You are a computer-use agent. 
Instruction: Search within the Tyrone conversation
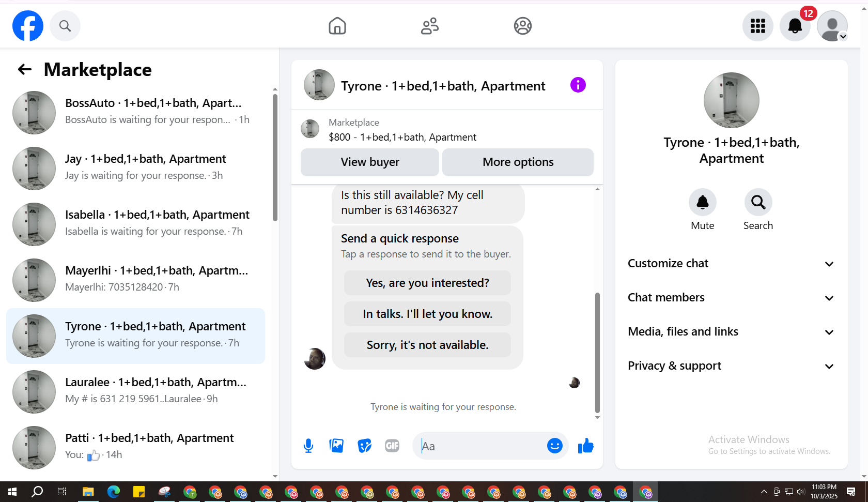[758, 202]
